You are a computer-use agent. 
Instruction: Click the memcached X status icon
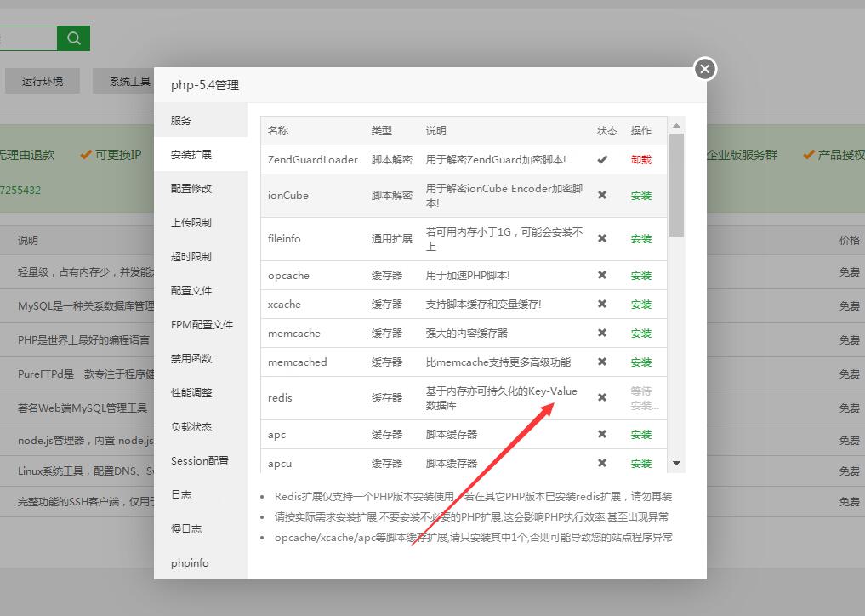(x=602, y=362)
